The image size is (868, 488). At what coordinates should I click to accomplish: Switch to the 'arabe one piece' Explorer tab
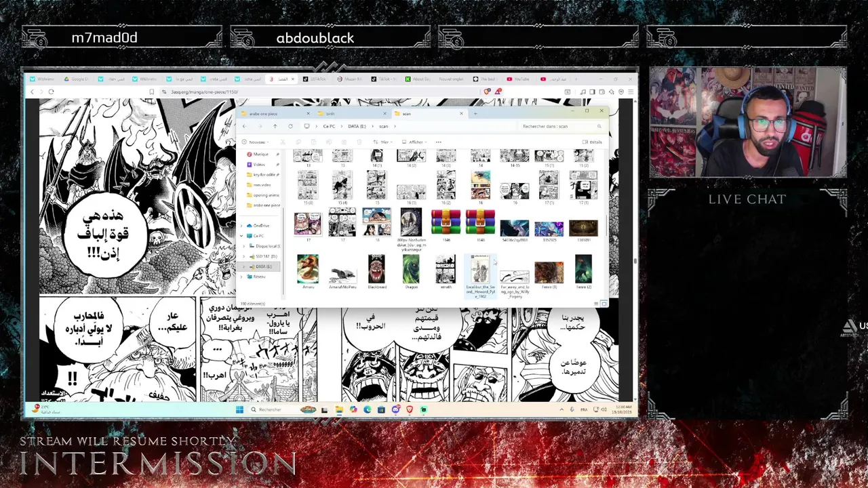[x=275, y=114]
